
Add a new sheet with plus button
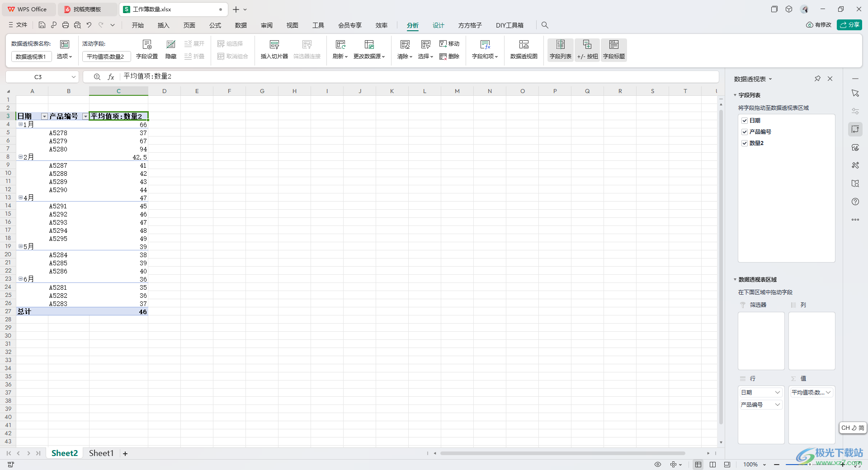tap(125, 454)
